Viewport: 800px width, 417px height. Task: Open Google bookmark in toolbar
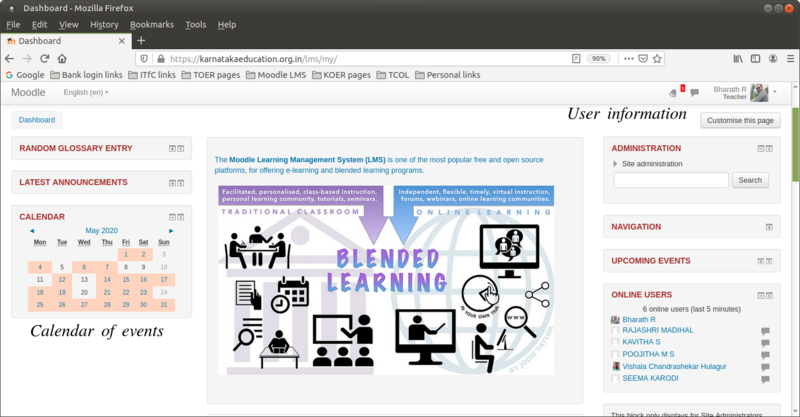click(x=25, y=75)
